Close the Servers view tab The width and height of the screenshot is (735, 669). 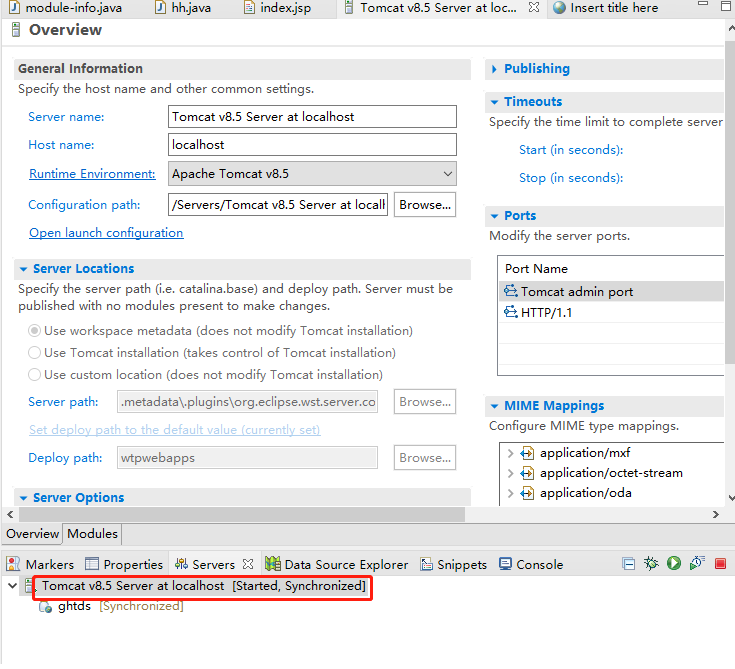(248, 564)
